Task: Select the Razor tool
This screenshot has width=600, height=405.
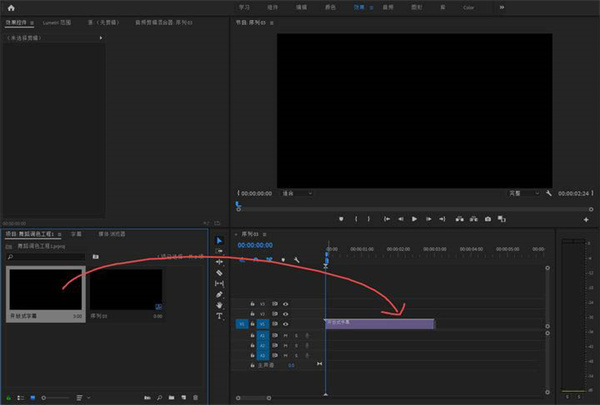Action: point(219,272)
